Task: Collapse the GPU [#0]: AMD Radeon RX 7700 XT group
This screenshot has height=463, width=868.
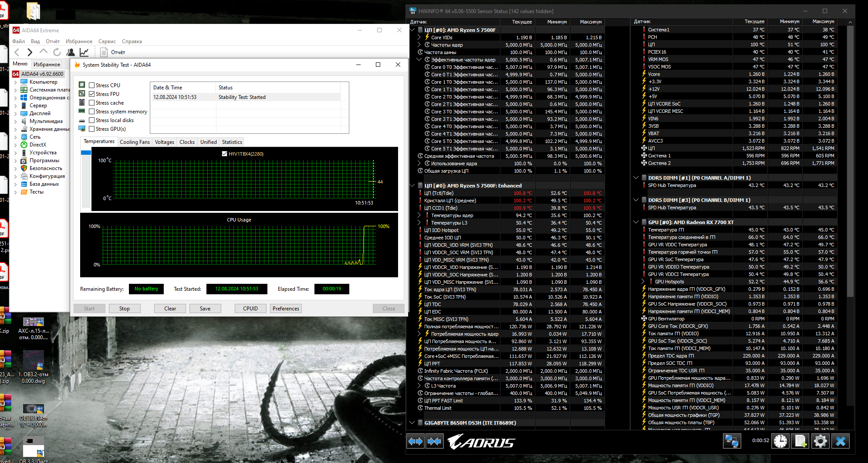Action: coord(636,222)
